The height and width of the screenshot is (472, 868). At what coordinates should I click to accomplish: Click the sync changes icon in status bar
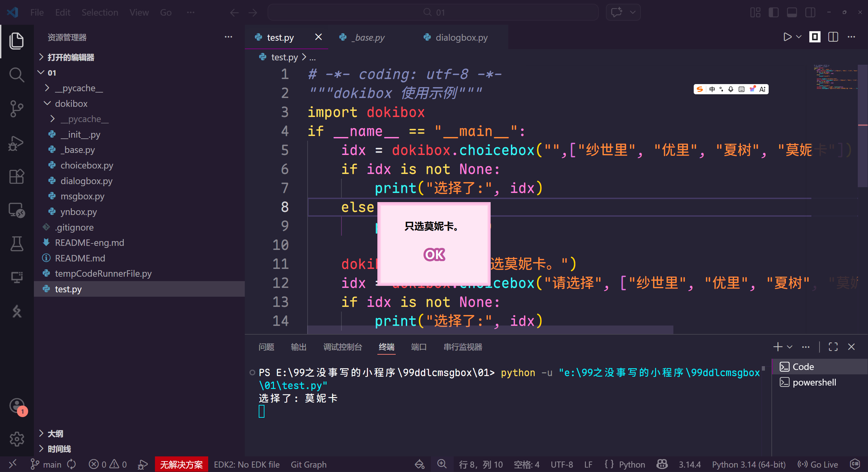(x=72, y=464)
